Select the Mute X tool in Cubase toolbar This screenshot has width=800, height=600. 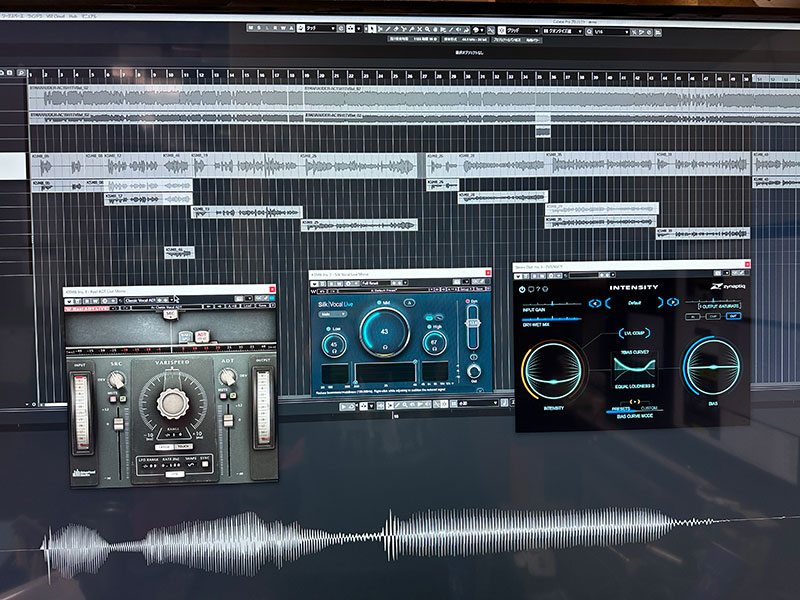click(419, 30)
